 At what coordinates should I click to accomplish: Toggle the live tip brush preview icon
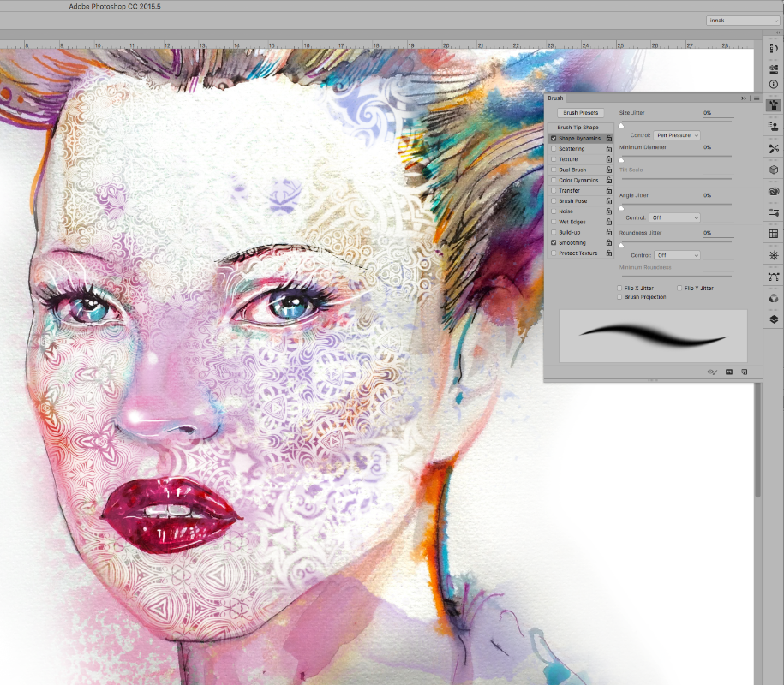pyautogui.click(x=712, y=372)
